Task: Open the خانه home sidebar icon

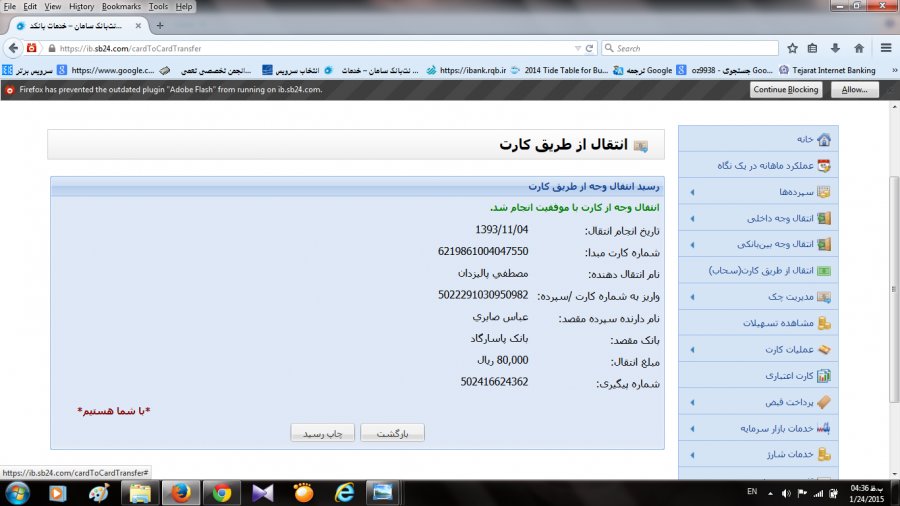Action: [824, 139]
